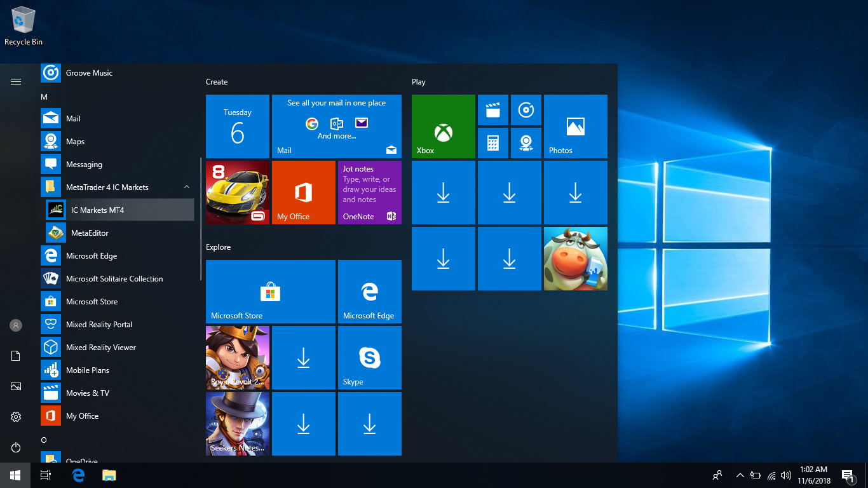This screenshot has height=488, width=868.
Task: Open the Royal Revolt 2 tile
Action: tap(238, 358)
